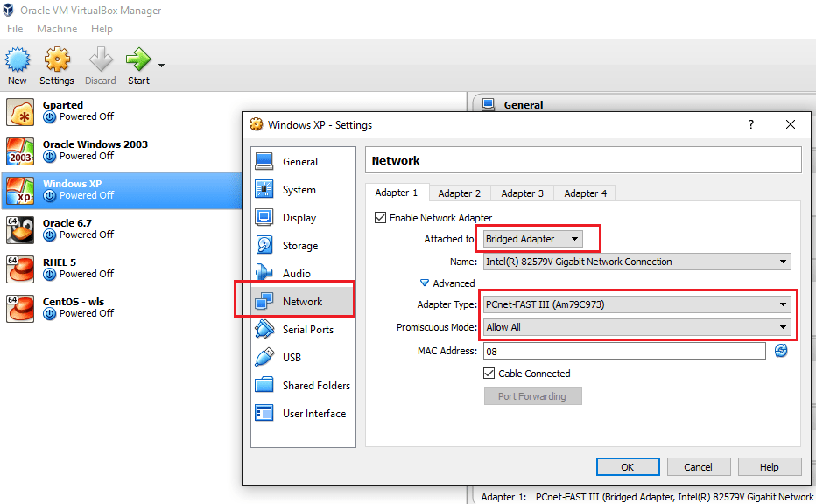The image size is (816, 504).
Task: Click the VirtualBox title bar app icon
Action: tap(9, 10)
